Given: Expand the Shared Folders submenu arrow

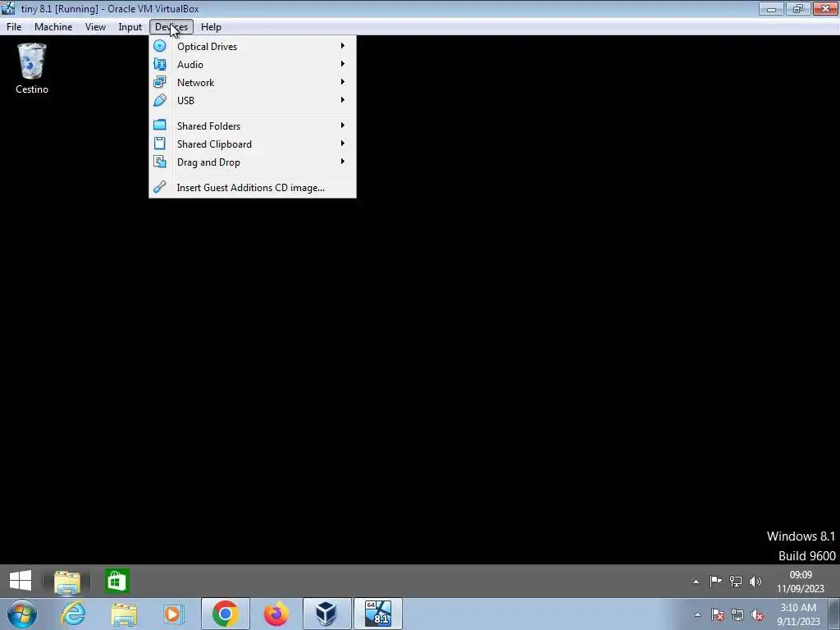Looking at the screenshot, I should (343, 126).
